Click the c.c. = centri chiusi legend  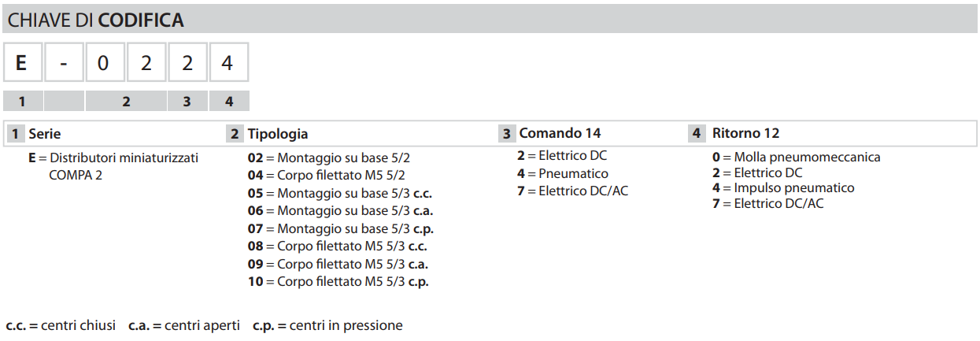[61, 325]
